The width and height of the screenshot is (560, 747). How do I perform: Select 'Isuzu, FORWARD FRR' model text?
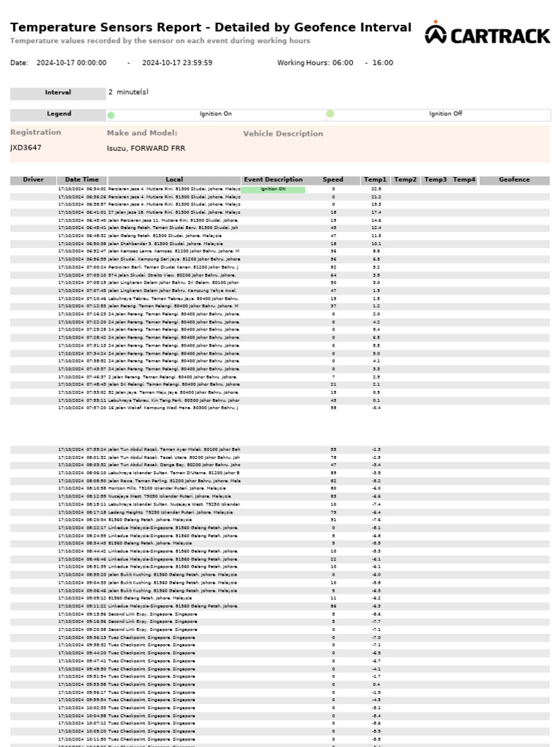point(146,149)
